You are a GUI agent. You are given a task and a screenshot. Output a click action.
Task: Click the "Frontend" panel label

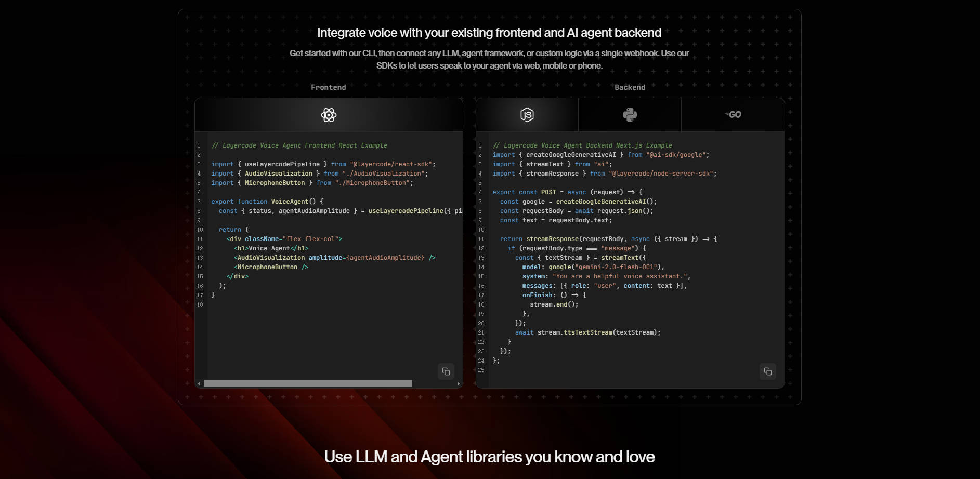(328, 87)
